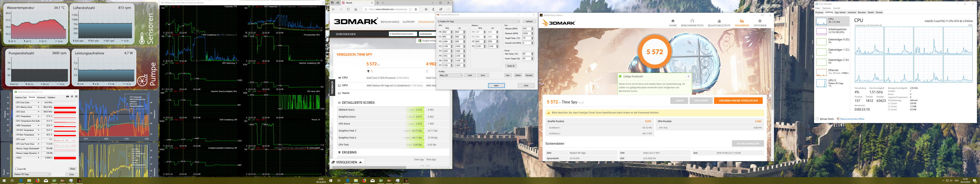
Task: Click GPU P7 MHz stepper arrows
Action: [x=451, y=65]
